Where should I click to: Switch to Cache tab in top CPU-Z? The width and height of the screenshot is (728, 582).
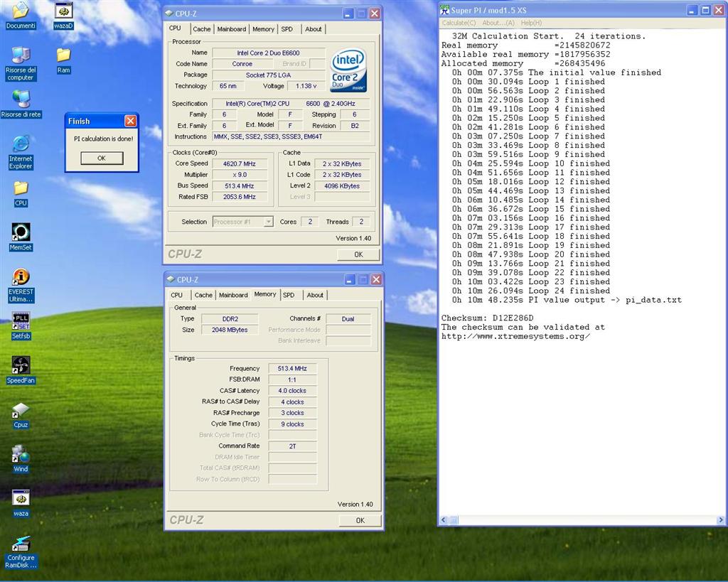pyautogui.click(x=201, y=28)
